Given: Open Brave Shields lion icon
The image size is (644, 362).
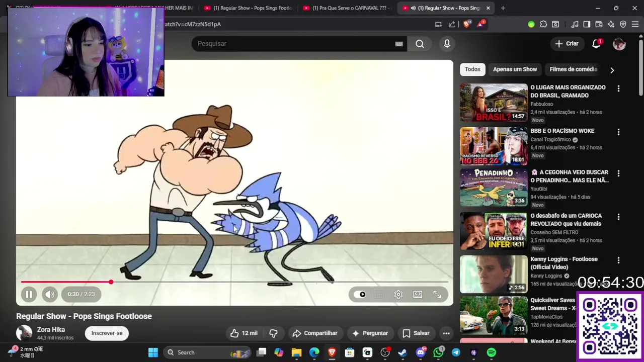Looking at the screenshot, I should coord(467,24).
